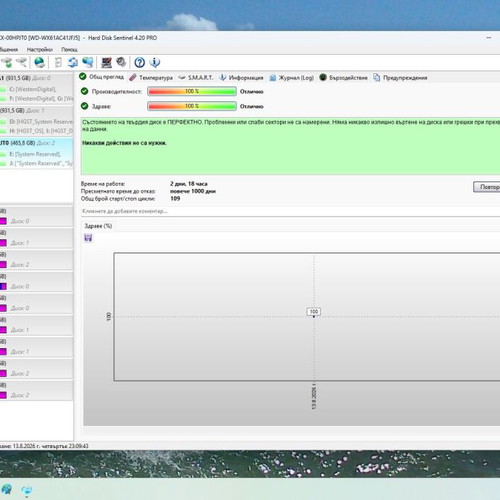The width and height of the screenshot is (500, 500).
Task: Click the 100 data point label on graph
Action: 314,312
